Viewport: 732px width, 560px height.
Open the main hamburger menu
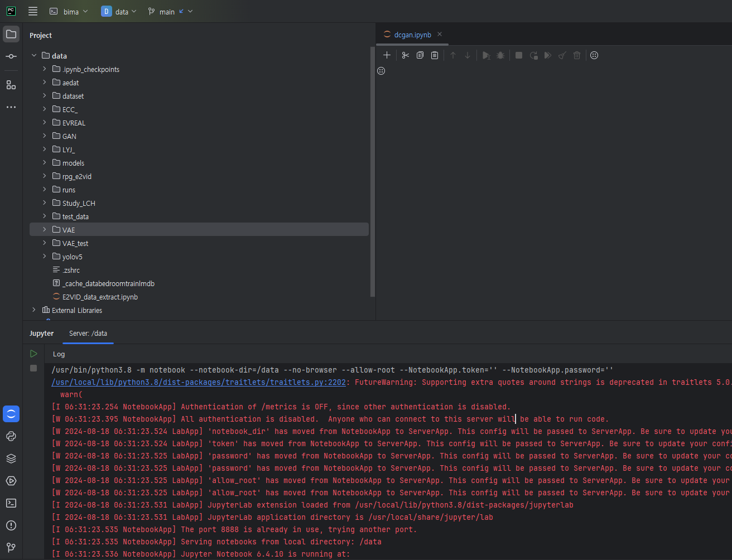pos(33,11)
